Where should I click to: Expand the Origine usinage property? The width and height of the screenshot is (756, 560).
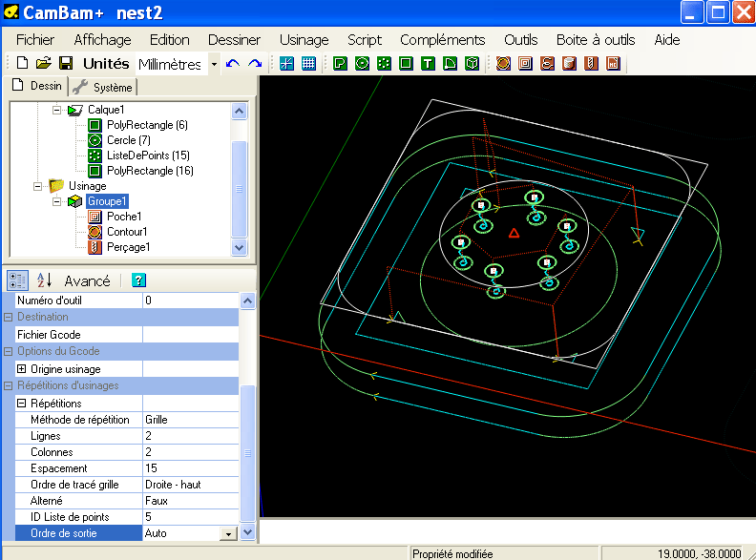point(22,369)
